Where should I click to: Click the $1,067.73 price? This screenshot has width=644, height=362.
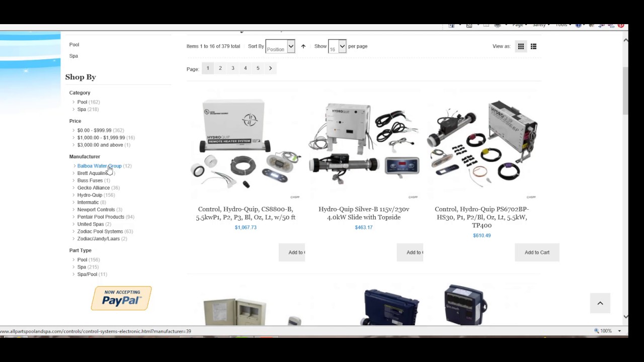246,227
